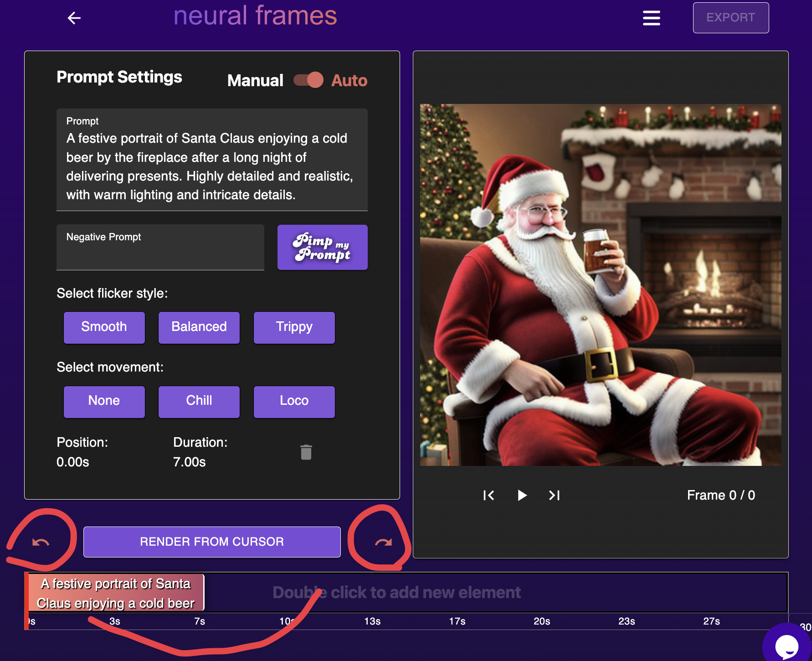The image size is (812, 661).
Task: Click the undo arrow icon
Action: click(41, 542)
